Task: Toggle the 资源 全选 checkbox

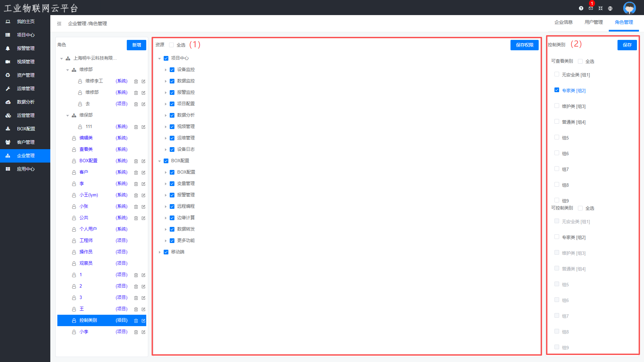Action: (171, 45)
